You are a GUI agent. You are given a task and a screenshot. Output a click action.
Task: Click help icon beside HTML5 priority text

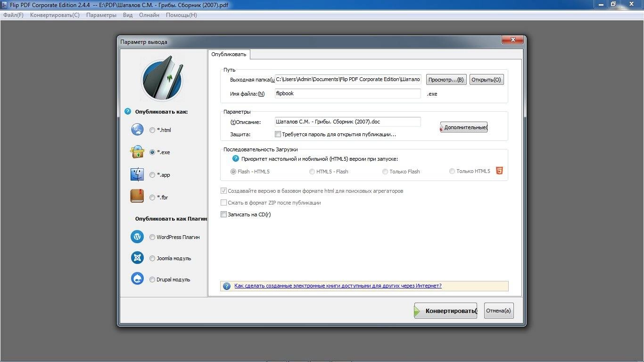[x=236, y=159]
